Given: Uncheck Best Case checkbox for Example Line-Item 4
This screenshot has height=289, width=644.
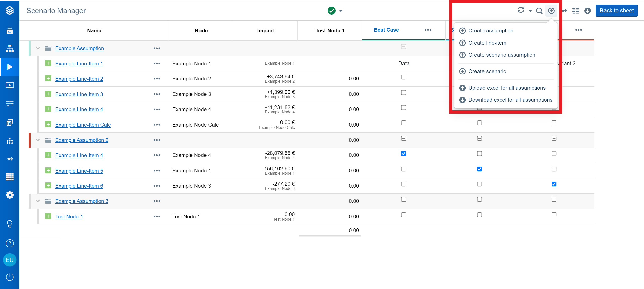Looking at the screenshot, I should pos(404,154).
